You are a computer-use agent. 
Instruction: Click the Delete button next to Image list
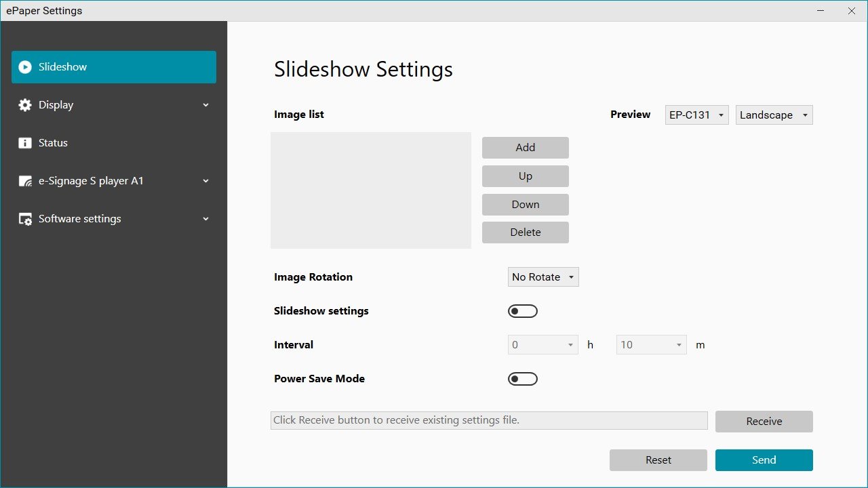525,232
